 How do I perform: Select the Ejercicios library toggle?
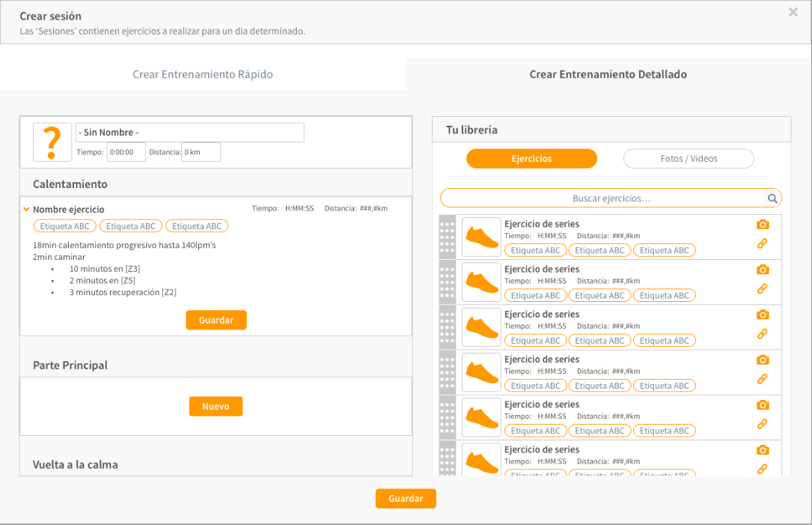coord(531,159)
